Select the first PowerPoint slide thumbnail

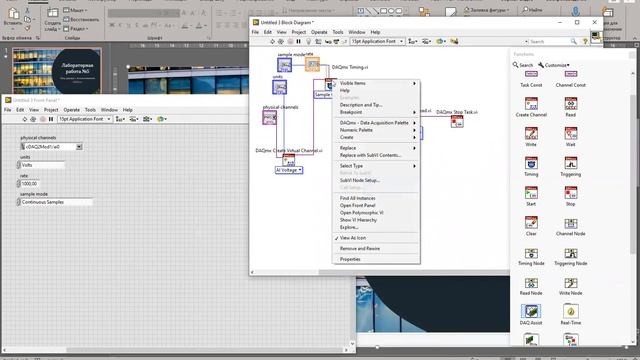click(56, 71)
